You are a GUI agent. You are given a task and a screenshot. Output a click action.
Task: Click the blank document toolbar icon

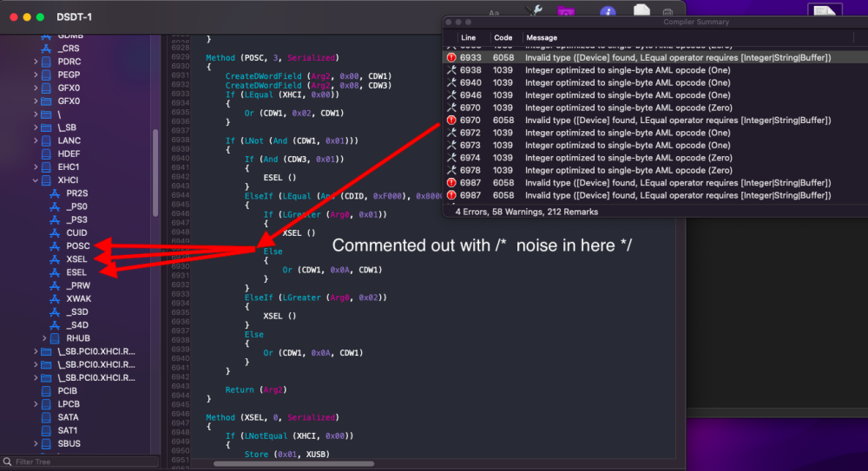641,10
